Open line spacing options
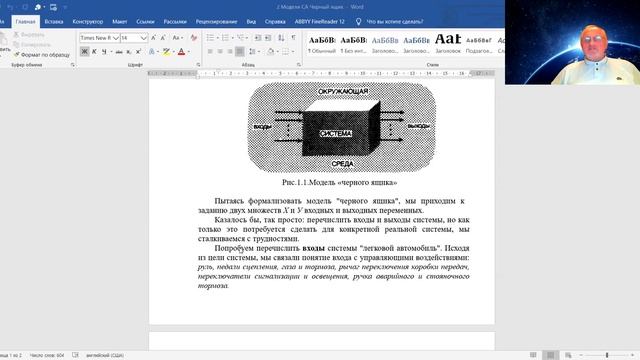Image resolution: width=640 pixels, height=360 pixels. 253,51
